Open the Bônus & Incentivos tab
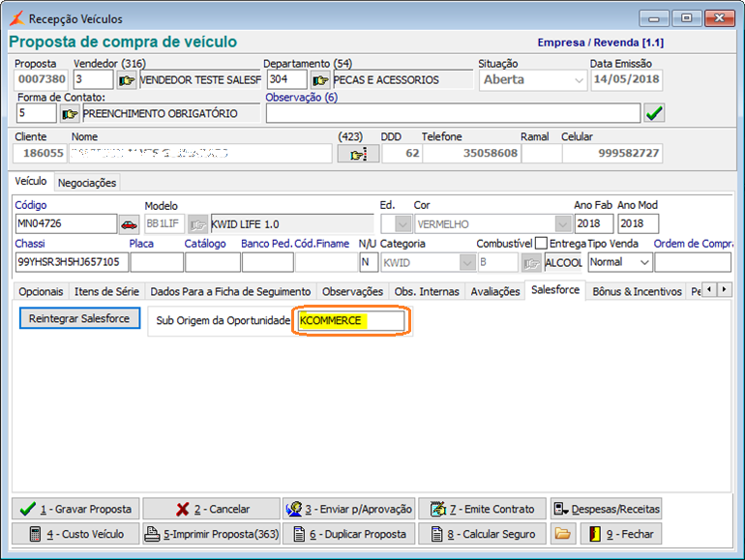This screenshot has height=560, width=745. click(638, 292)
